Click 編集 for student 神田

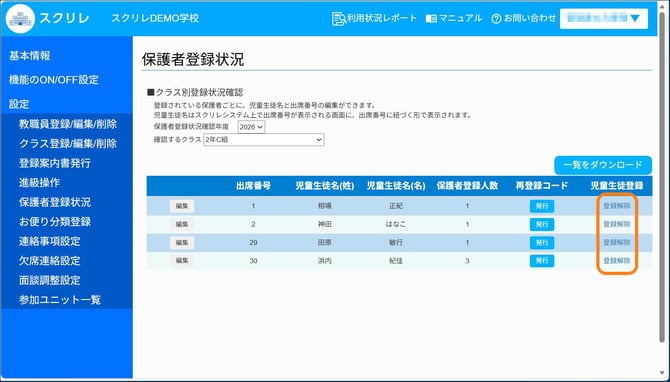pyautogui.click(x=182, y=224)
